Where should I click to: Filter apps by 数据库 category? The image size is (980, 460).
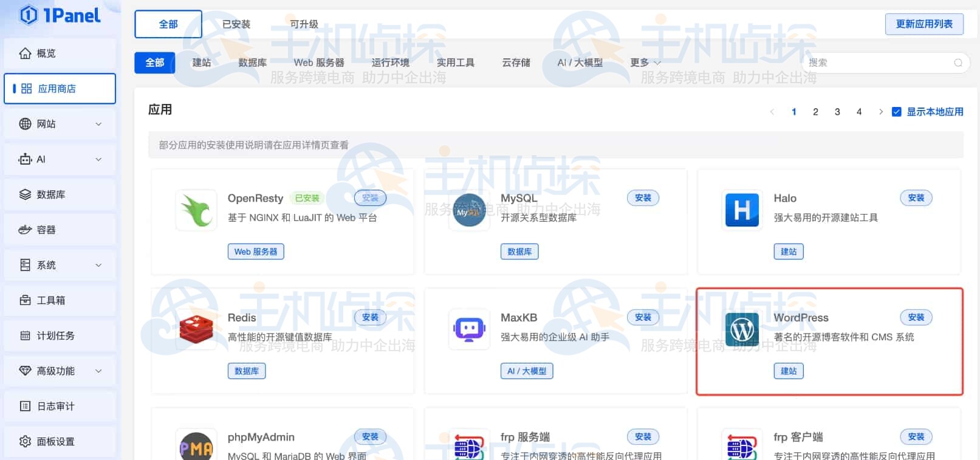(x=253, y=63)
